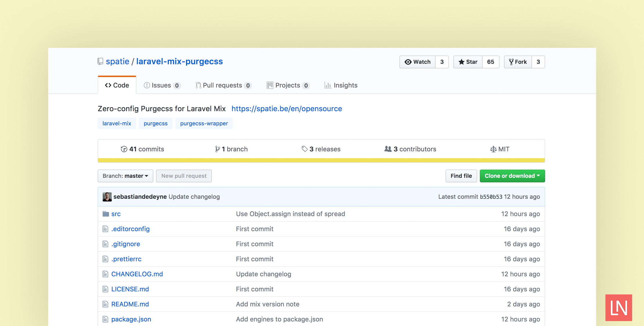Click New pull request button
Image resolution: width=644 pixels, height=326 pixels.
click(184, 176)
